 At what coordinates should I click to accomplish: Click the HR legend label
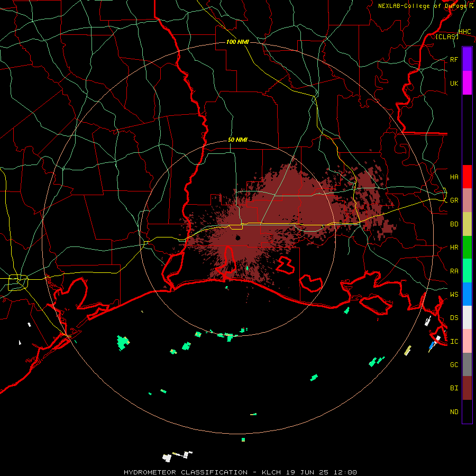tap(454, 248)
